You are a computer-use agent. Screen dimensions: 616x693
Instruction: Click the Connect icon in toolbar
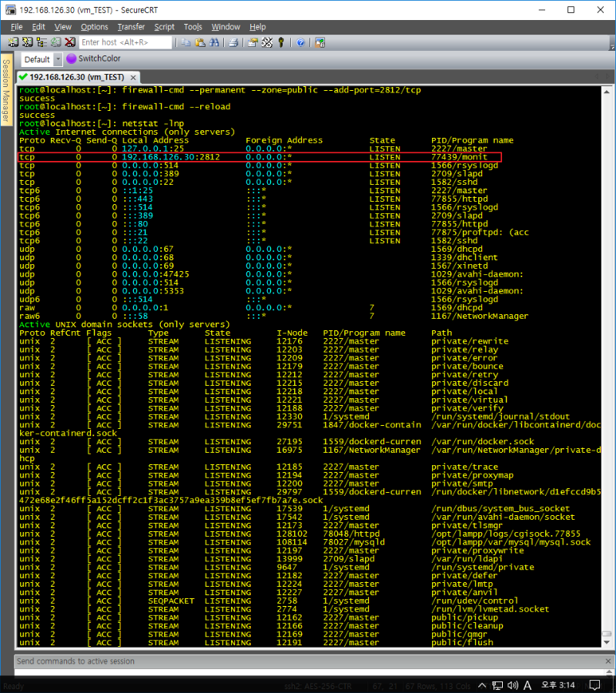click(13, 42)
